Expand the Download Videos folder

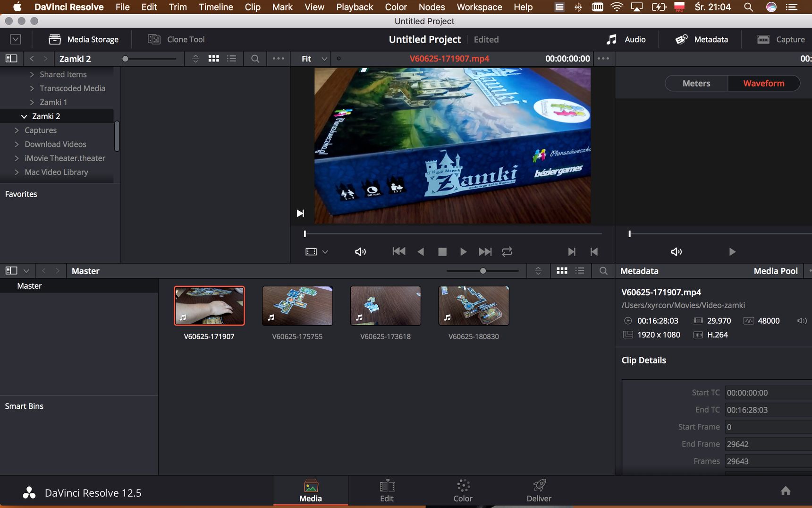coord(17,144)
